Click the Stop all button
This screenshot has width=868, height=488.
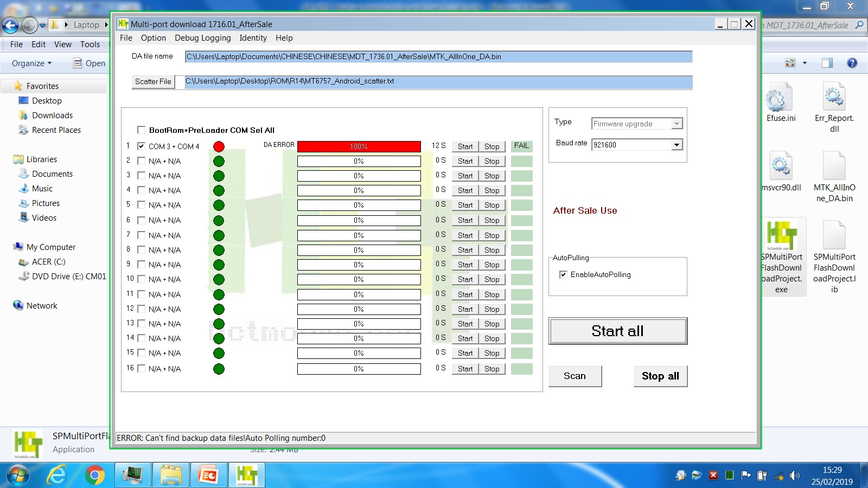(x=660, y=376)
